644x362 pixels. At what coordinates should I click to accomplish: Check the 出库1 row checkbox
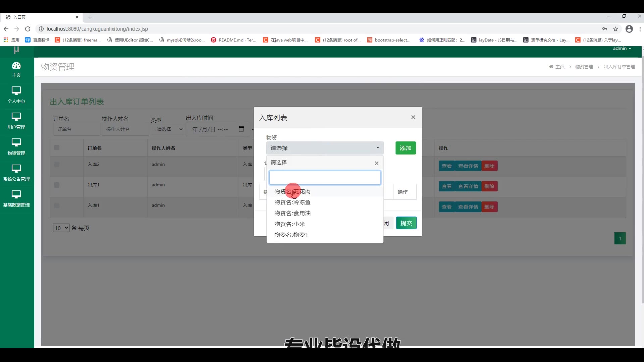[57, 185]
